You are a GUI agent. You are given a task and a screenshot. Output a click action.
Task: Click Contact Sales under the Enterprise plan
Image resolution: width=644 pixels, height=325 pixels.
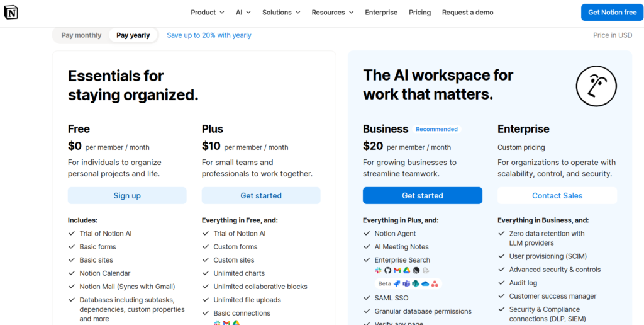(x=557, y=195)
